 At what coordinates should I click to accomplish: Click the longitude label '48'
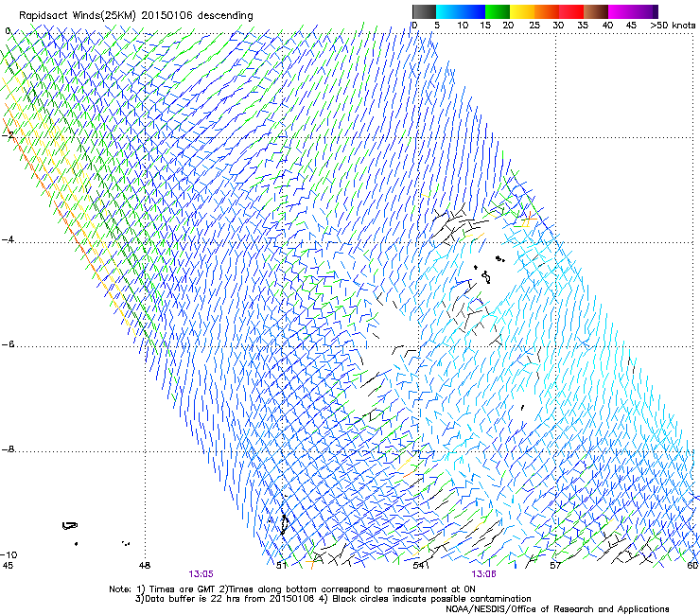(x=145, y=566)
